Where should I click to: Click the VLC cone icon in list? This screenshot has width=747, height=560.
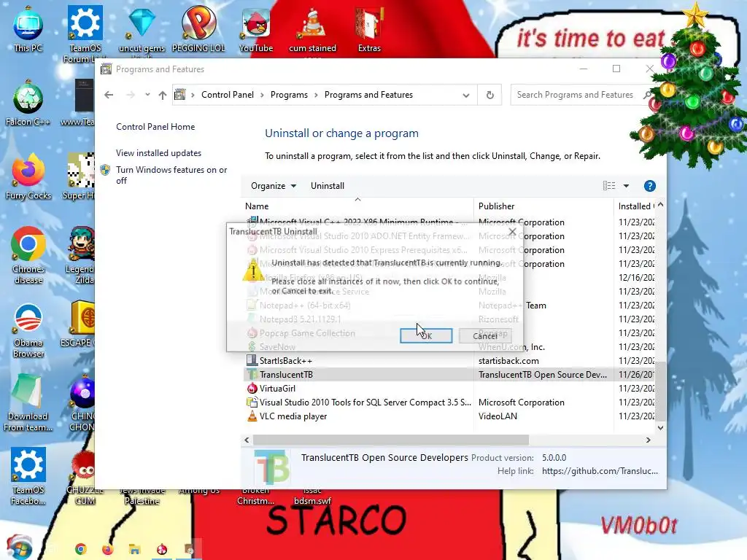[252, 416]
